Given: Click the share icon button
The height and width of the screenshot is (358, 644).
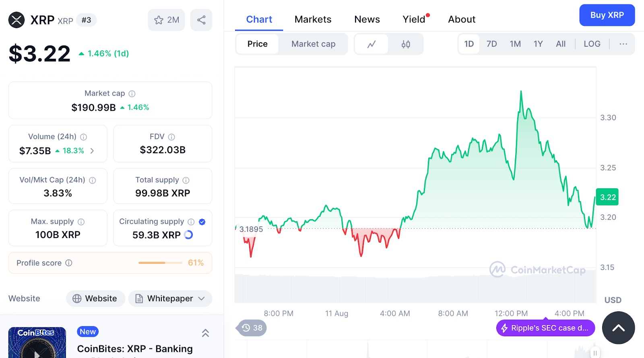Looking at the screenshot, I should coord(201,20).
